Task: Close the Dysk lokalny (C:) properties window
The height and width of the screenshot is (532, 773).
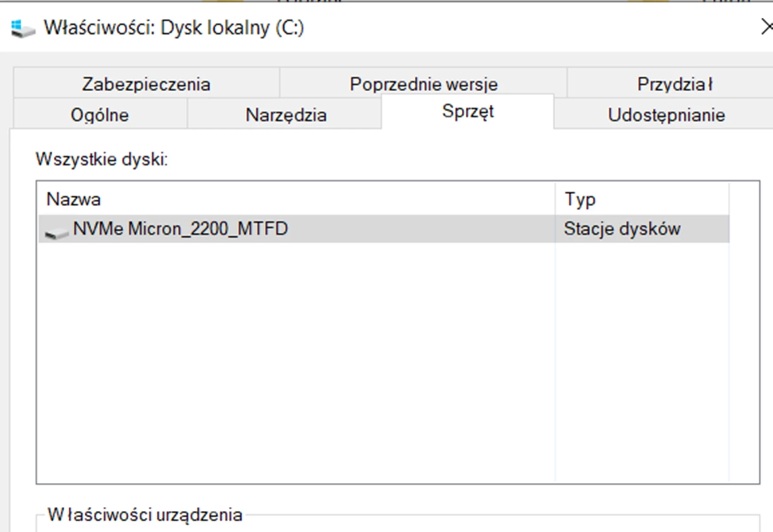Action: (x=766, y=27)
